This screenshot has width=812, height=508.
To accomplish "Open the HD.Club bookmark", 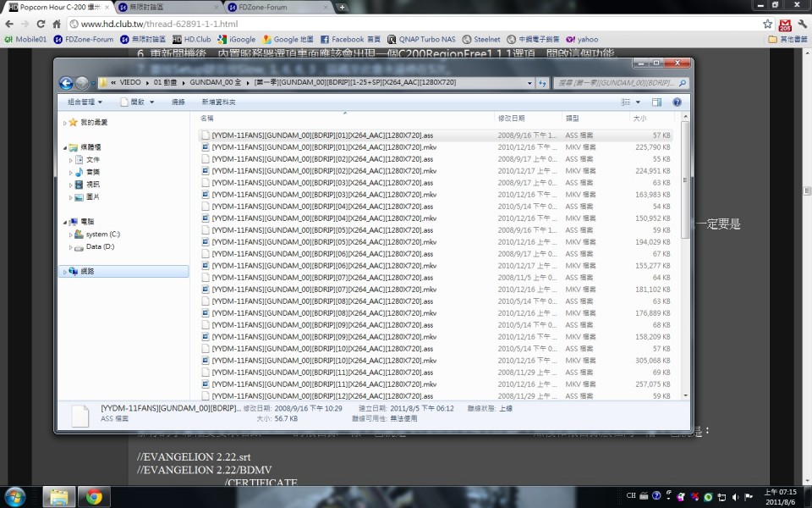I will (192, 40).
